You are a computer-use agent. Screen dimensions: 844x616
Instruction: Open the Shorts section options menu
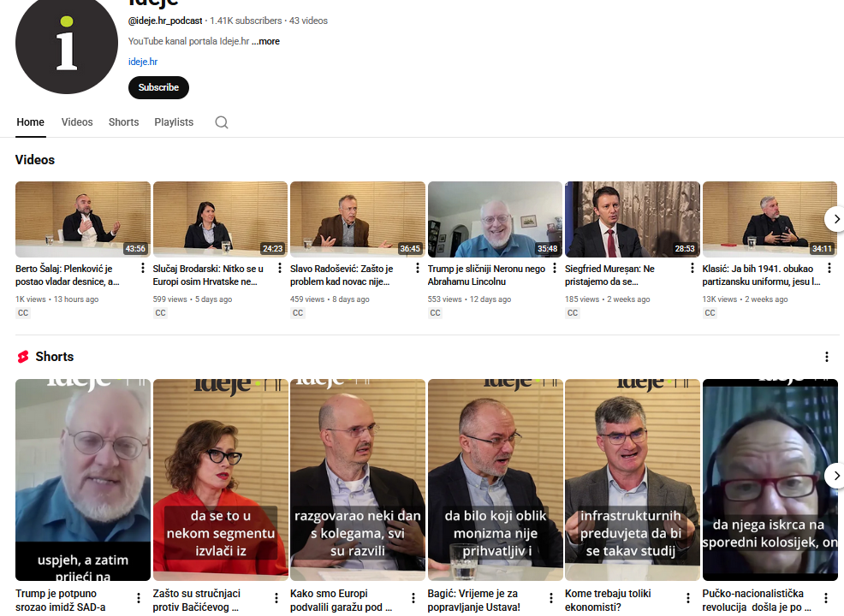pos(826,357)
